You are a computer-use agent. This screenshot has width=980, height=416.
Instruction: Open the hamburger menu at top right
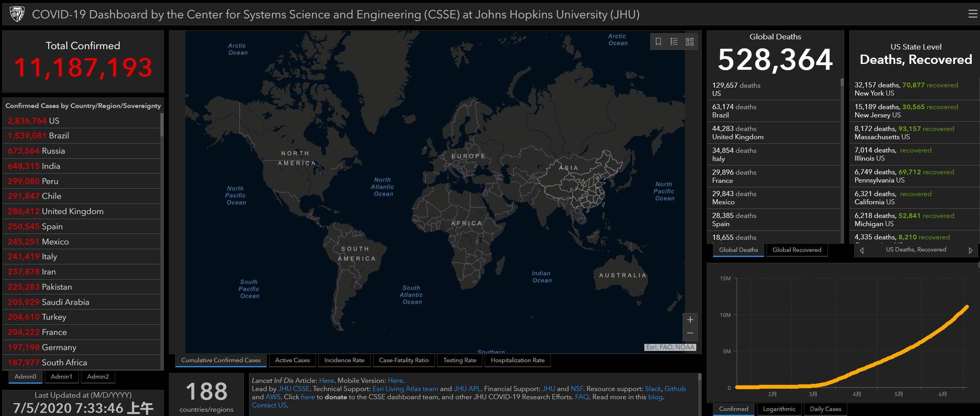(x=973, y=14)
